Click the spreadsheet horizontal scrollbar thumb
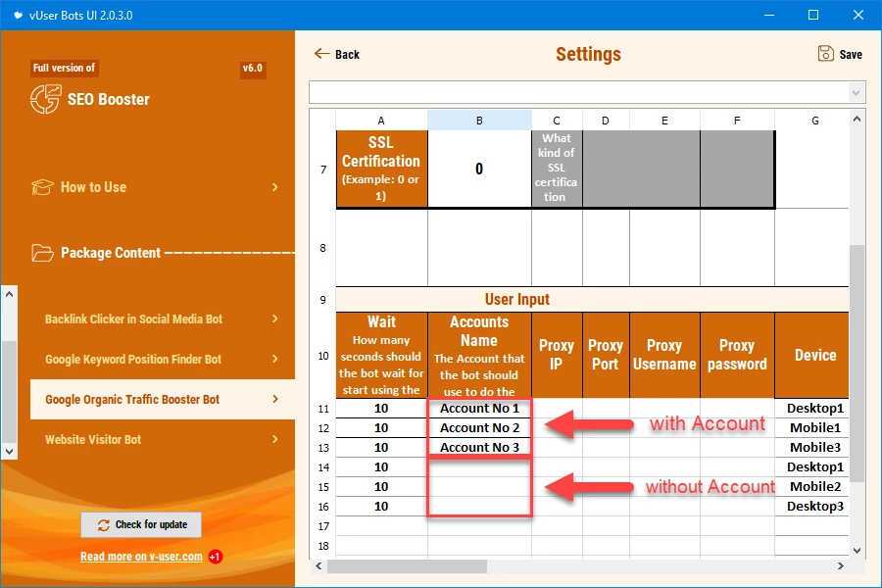The image size is (882, 588). pos(407,565)
